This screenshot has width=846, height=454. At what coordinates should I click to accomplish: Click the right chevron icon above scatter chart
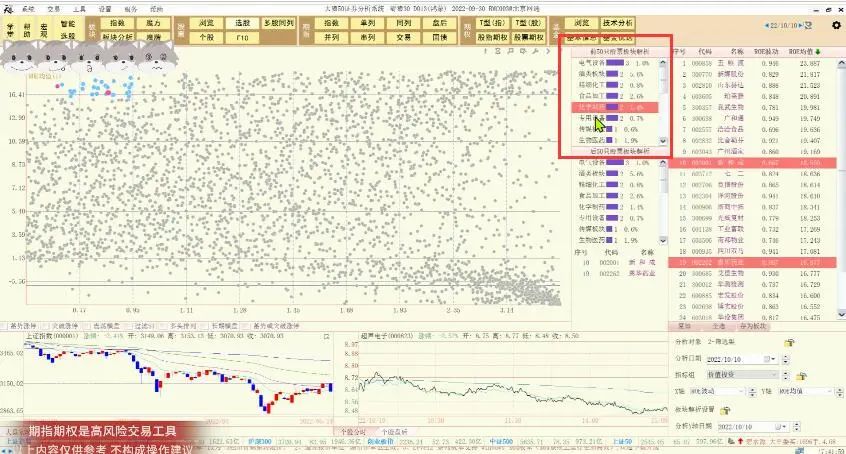pyautogui.click(x=548, y=51)
